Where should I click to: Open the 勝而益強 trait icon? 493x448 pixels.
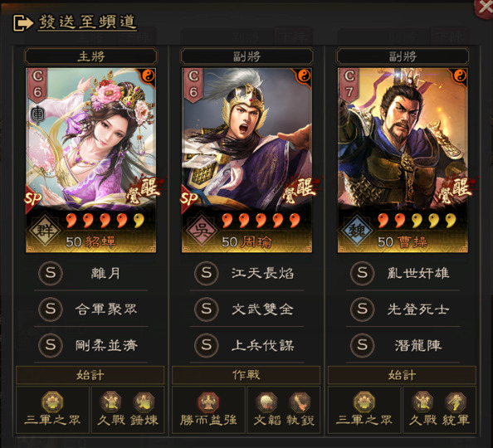pos(208,402)
